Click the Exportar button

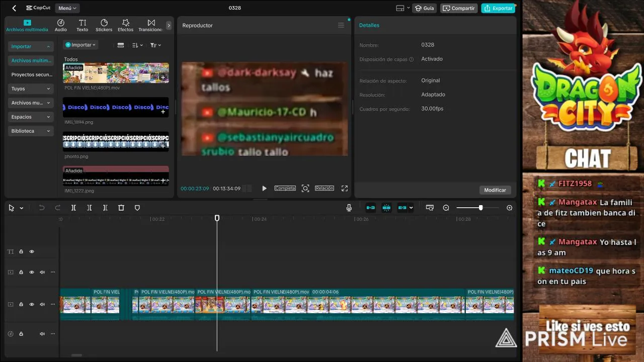point(498,8)
